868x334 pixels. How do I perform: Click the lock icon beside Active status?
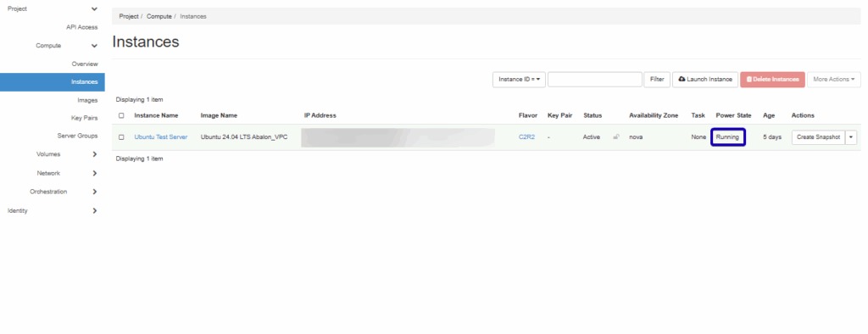(x=616, y=136)
